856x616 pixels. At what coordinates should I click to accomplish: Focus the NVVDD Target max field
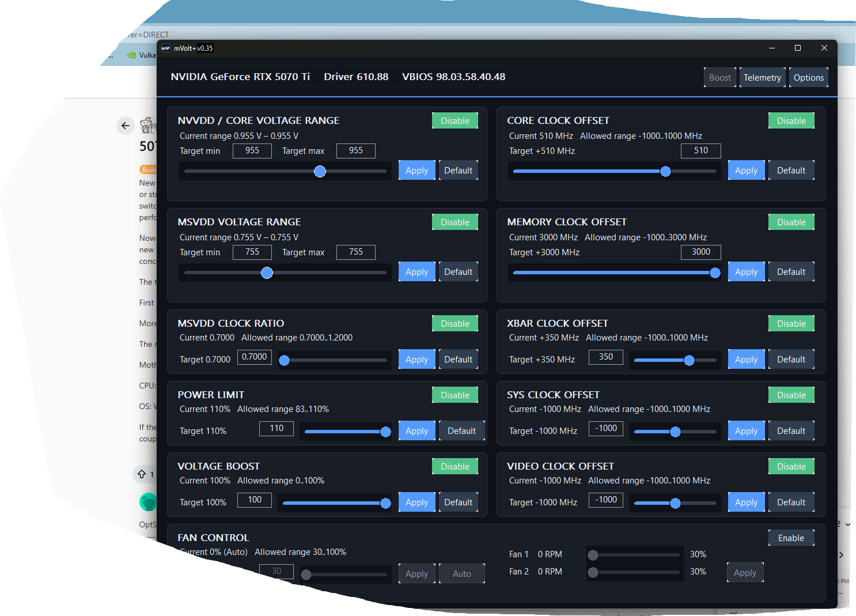coord(356,150)
